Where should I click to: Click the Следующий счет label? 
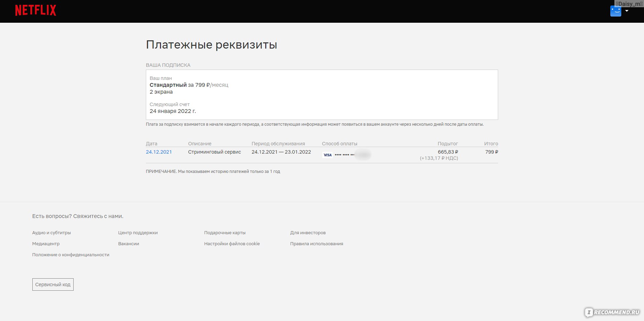[x=170, y=104]
